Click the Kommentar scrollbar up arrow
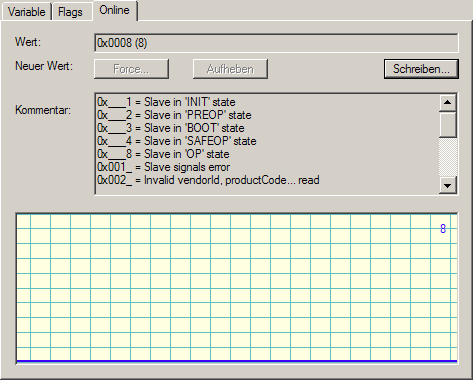The width and height of the screenshot is (473, 380). pos(447,103)
